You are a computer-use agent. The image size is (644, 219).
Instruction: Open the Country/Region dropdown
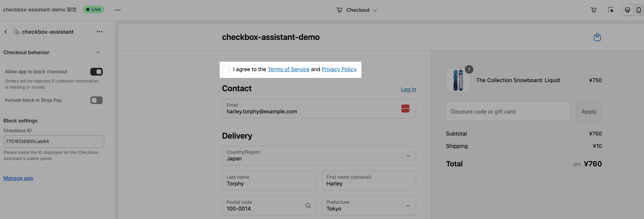pos(319,156)
